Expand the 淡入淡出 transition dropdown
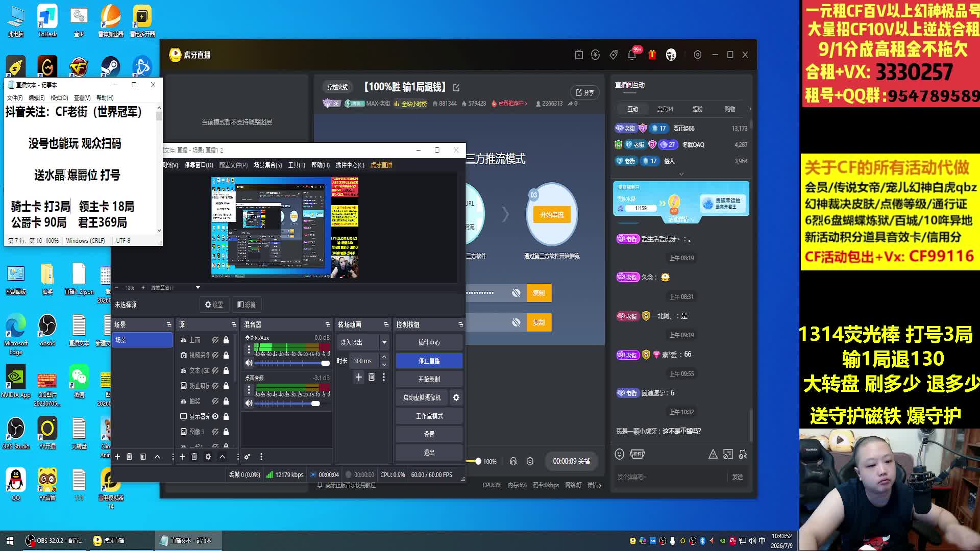Image resolution: width=980 pixels, height=551 pixels. [x=384, y=342]
